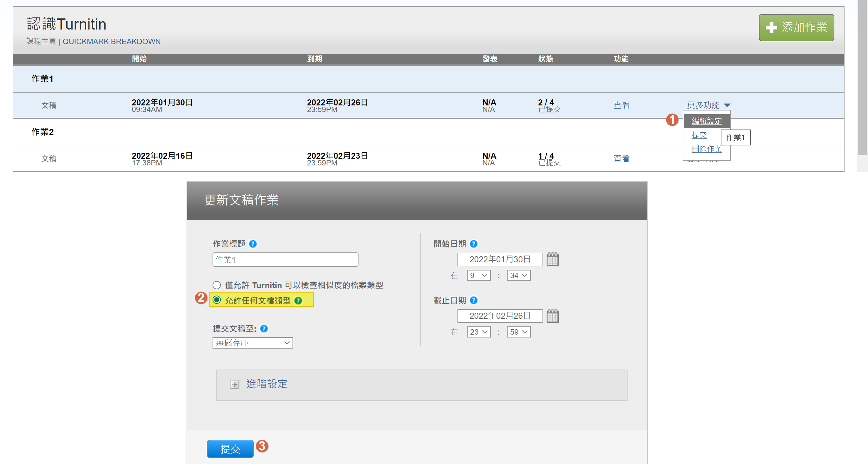The height and width of the screenshot is (474, 868).
Task: Click the 截止日期 date field
Action: (500, 316)
